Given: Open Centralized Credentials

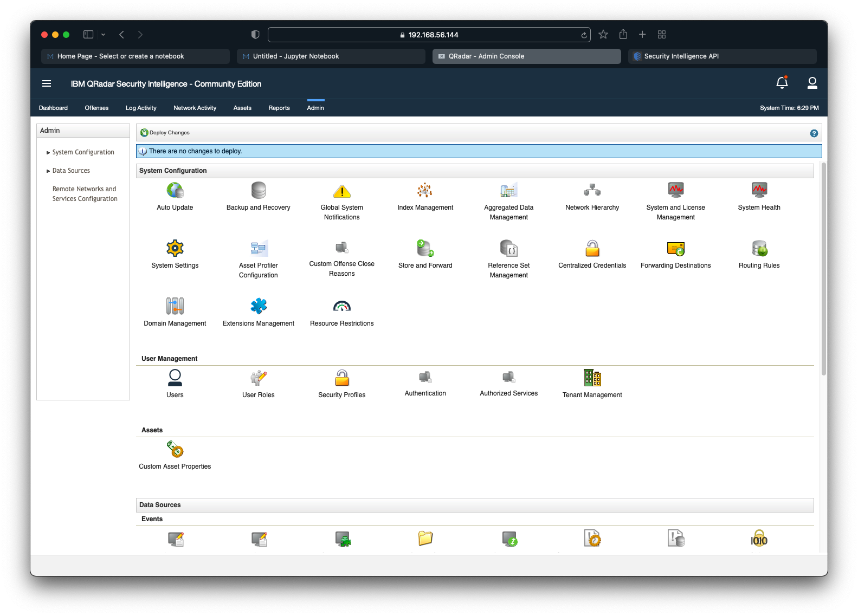Looking at the screenshot, I should click(x=592, y=249).
